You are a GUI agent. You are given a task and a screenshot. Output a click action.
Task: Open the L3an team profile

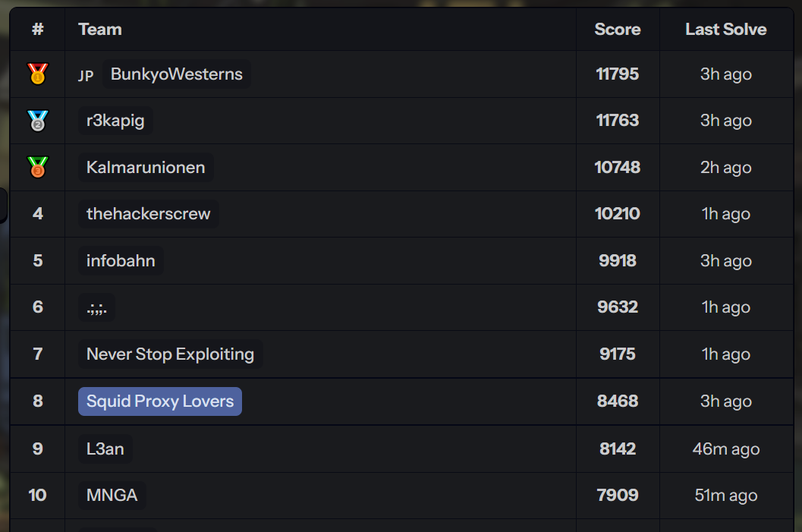pyautogui.click(x=105, y=449)
